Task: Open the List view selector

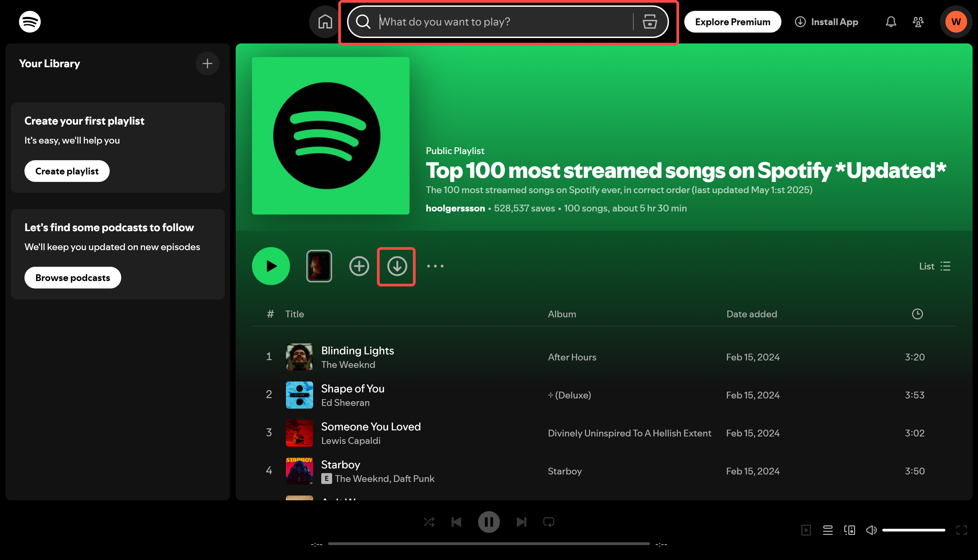Action: [934, 266]
